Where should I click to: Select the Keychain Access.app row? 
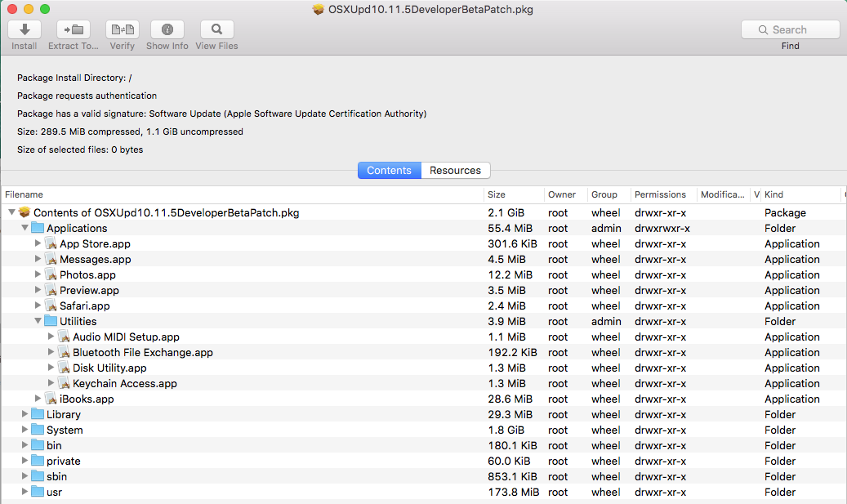pyautogui.click(x=423, y=384)
